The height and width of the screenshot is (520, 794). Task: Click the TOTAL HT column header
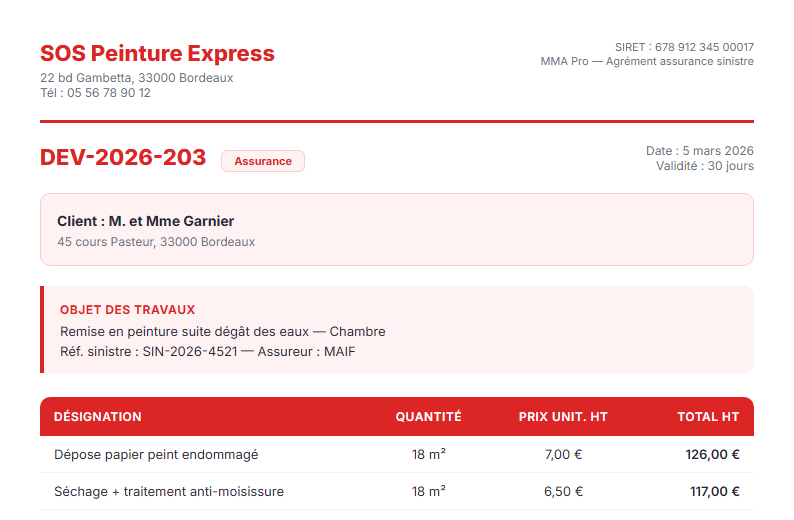click(708, 417)
